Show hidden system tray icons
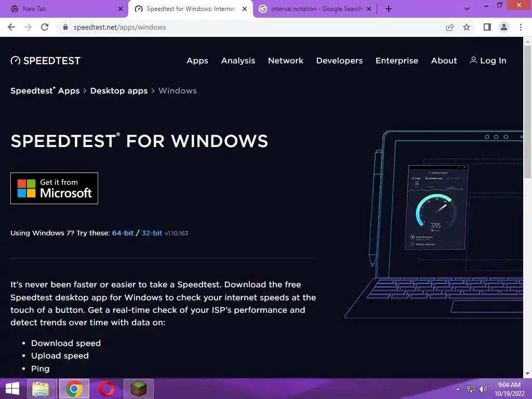Viewport: 532px width, 399px height. [x=458, y=389]
